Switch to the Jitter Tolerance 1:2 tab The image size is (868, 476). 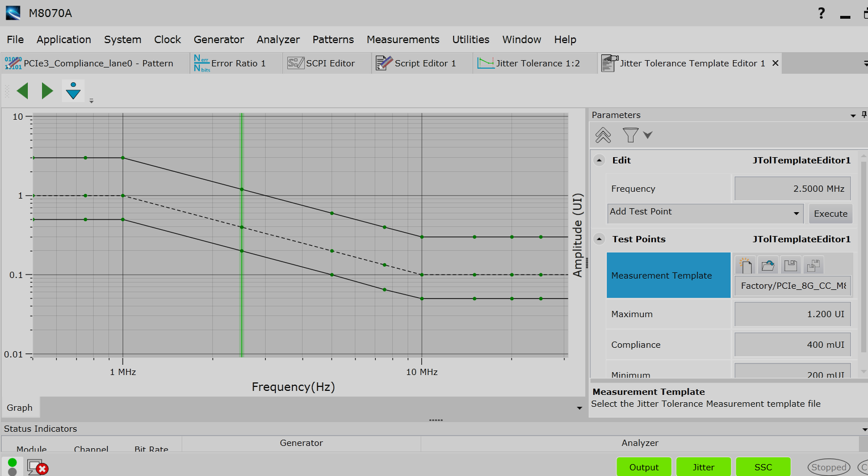tap(534, 63)
